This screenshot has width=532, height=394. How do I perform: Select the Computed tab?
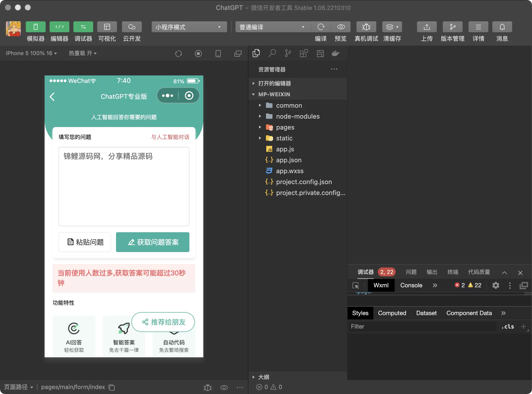pyautogui.click(x=392, y=313)
